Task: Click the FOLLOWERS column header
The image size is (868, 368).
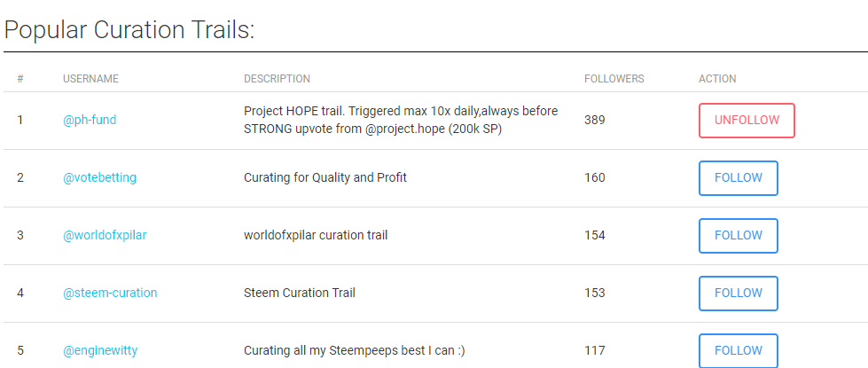Action: click(x=614, y=79)
